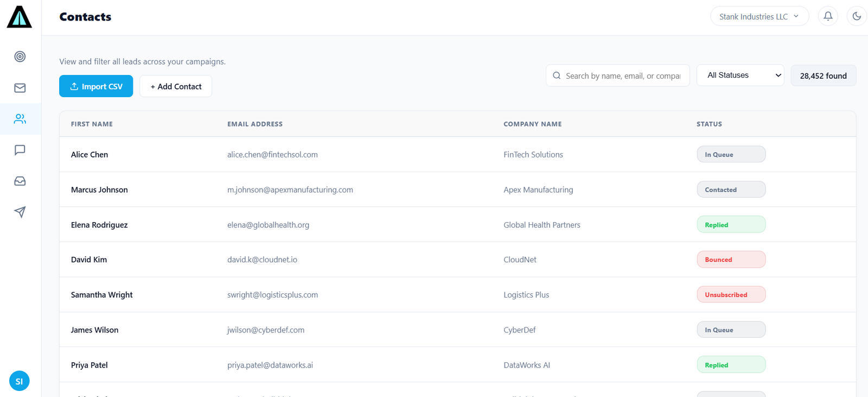Click the 28,452 found counter
The image size is (868, 397).
(x=824, y=75)
